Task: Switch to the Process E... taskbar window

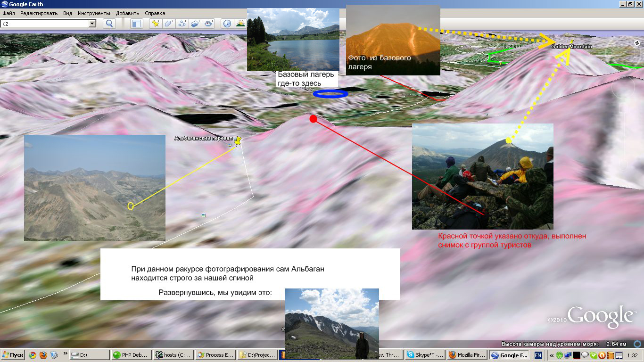Action: tap(215, 355)
